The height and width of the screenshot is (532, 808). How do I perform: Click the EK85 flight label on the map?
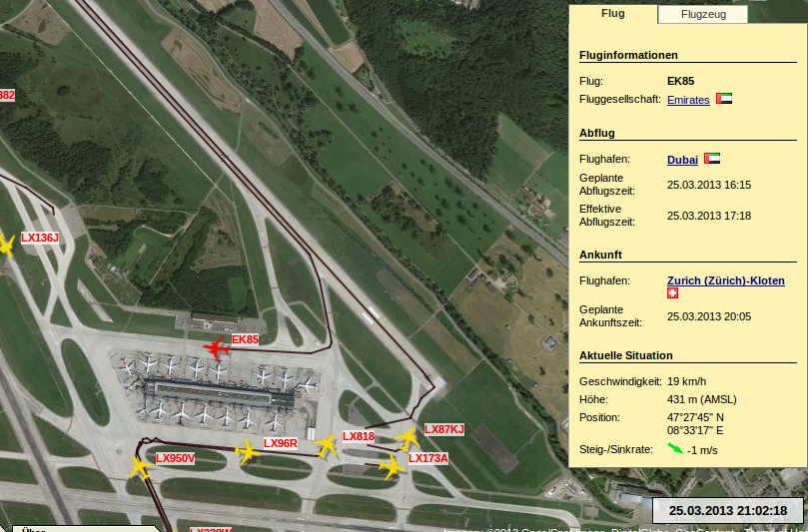246,339
